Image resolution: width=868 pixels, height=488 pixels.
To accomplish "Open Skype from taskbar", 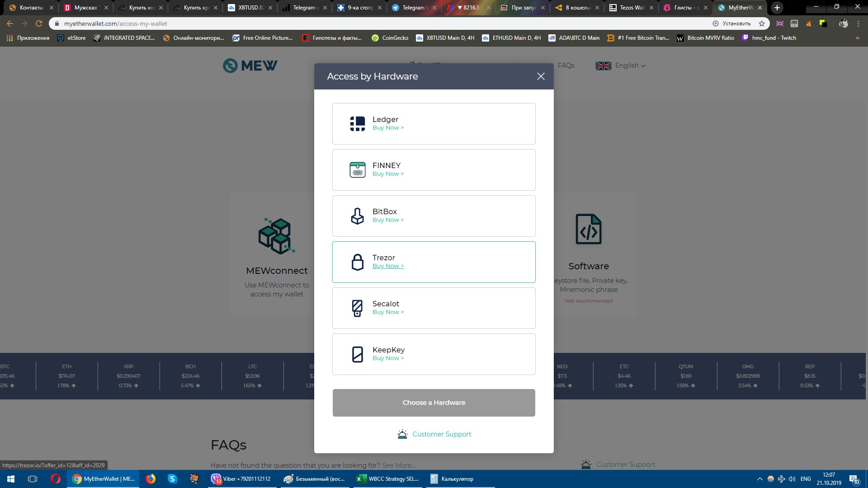I will [172, 479].
